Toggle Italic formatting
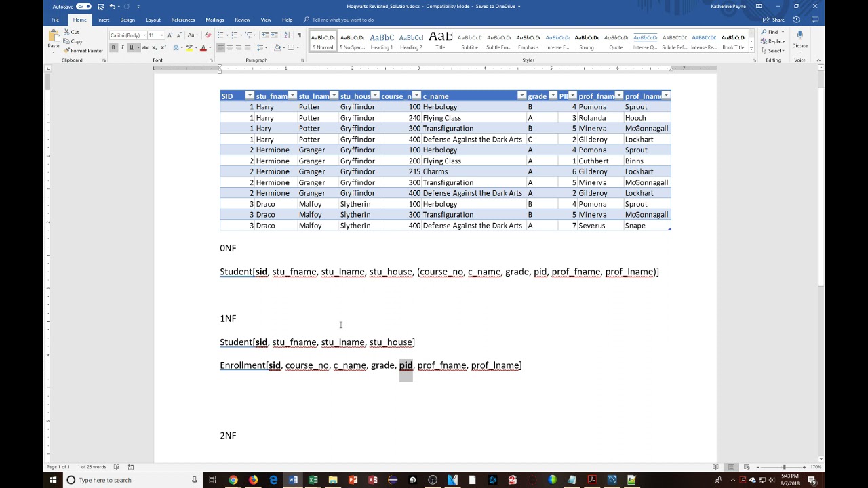 pos(122,47)
